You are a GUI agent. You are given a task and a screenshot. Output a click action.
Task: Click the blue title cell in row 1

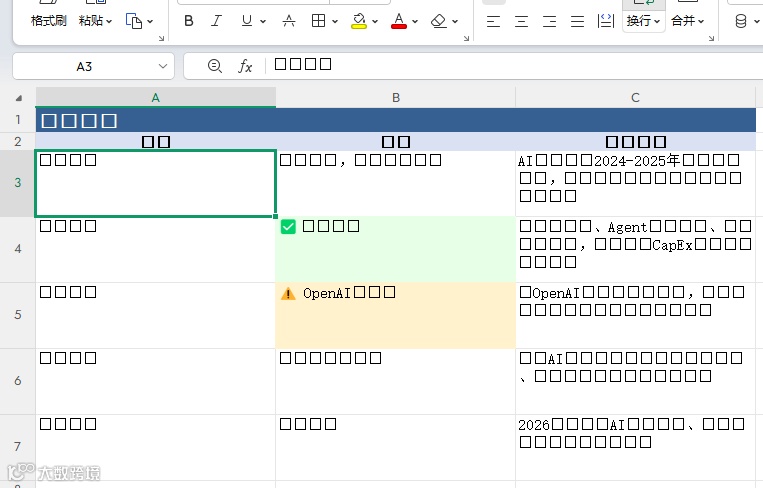coord(396,120)
